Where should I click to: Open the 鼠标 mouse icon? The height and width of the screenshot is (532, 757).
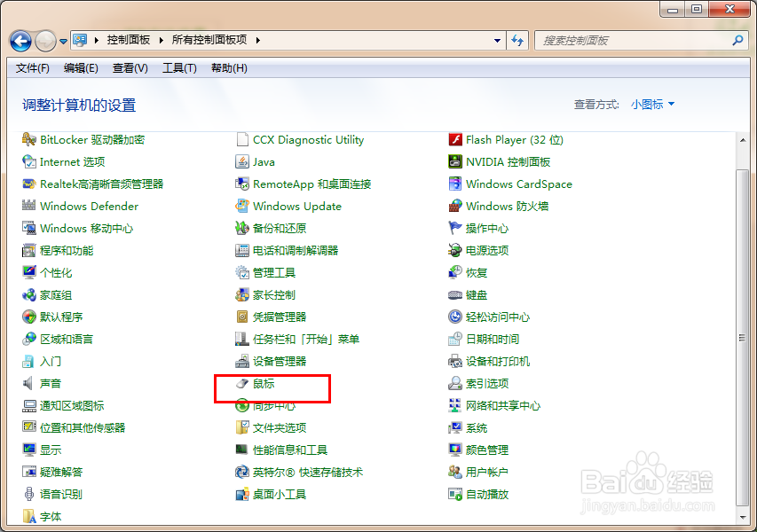click(242, 383)
